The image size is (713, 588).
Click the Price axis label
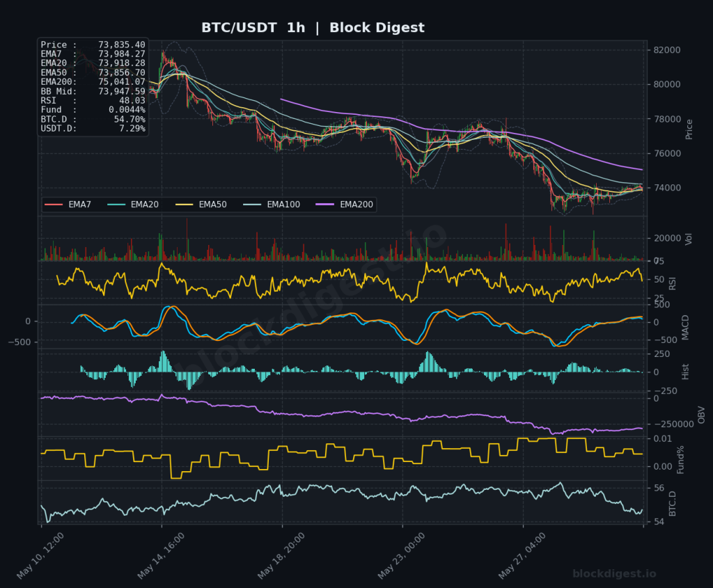(689, 129)
